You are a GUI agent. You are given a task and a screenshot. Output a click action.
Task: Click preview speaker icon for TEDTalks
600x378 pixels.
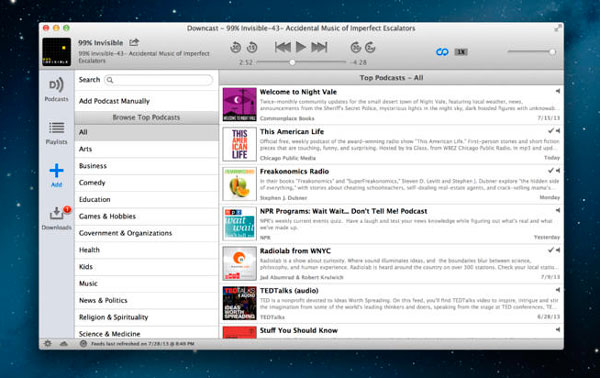[558, 290]
